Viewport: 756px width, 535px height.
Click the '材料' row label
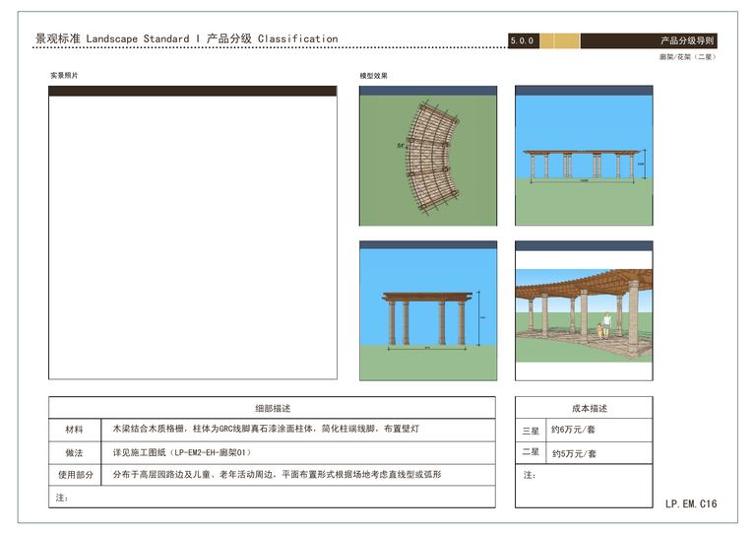pos(75,430)
